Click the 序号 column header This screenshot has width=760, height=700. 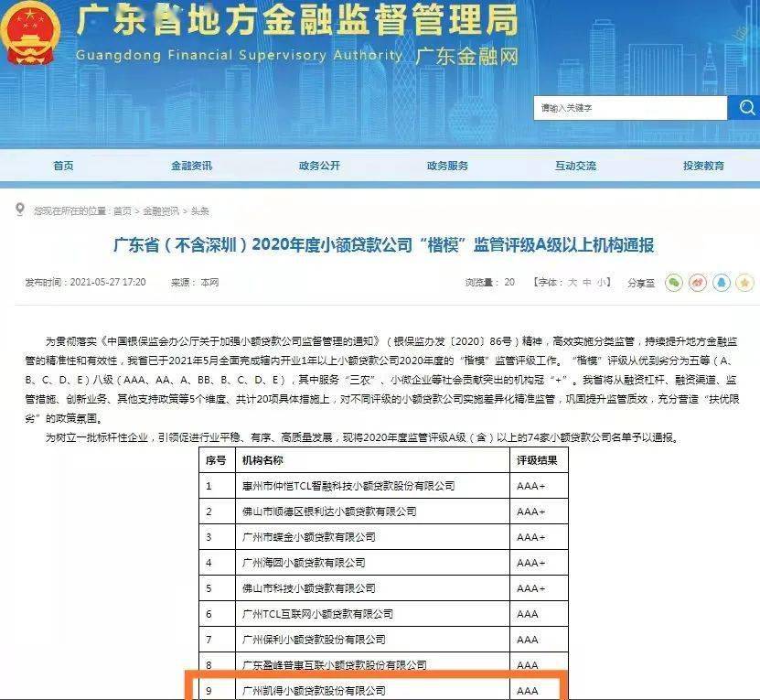[x=216, y=460]
